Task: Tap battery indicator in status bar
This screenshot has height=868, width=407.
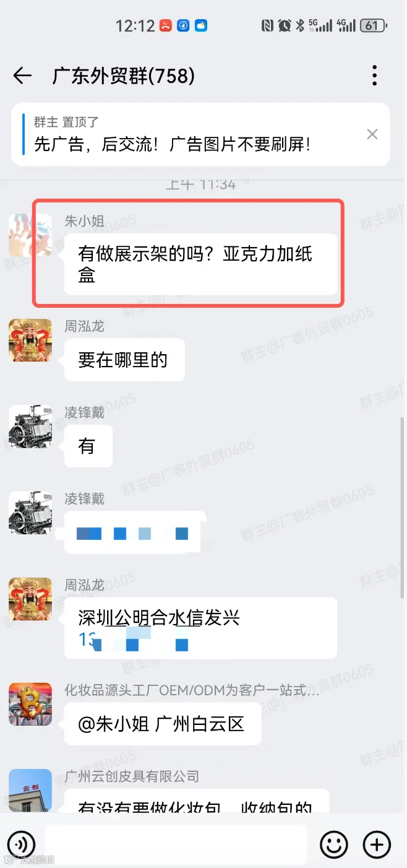Action: coord(374,25)
